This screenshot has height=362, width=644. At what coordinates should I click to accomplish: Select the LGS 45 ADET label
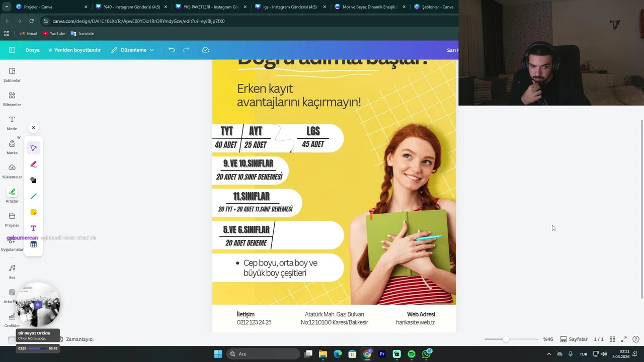click(x=313, y=137)
